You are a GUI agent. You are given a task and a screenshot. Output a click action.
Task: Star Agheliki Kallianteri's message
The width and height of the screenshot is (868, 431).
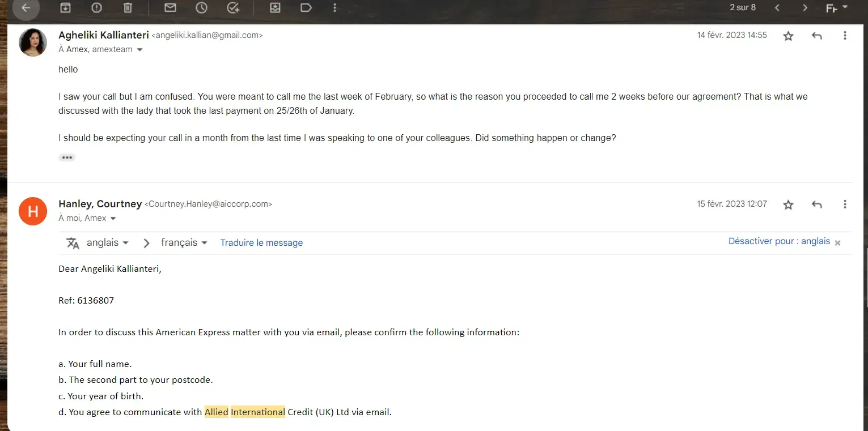tap(788, 36)
